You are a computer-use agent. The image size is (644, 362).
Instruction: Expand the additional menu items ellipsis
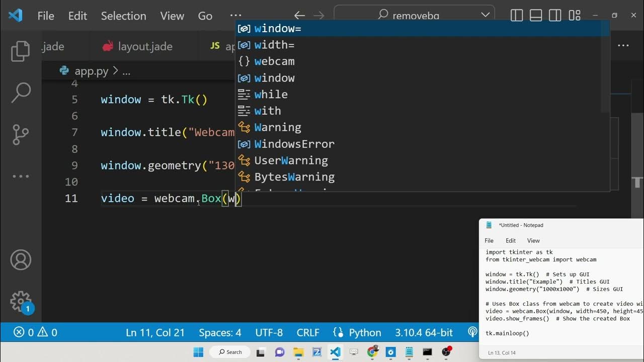click(235, 16)
